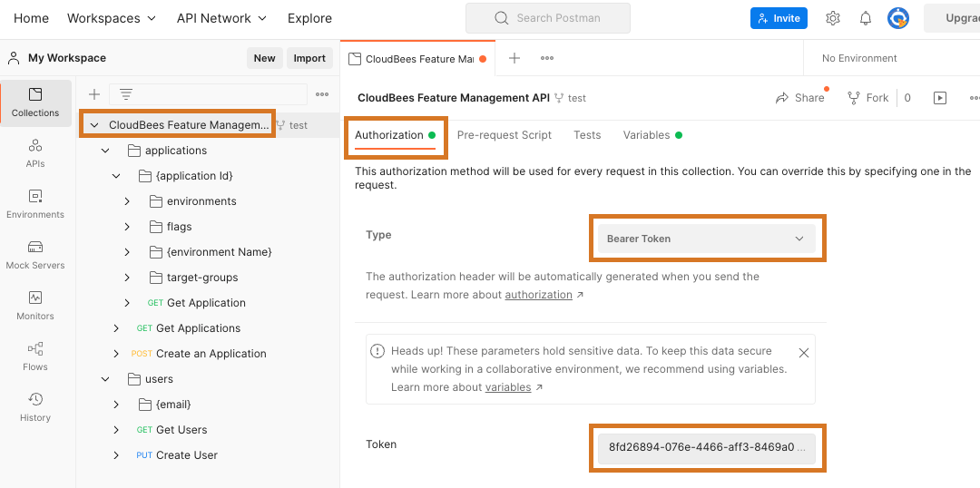Open the APIs sidebar panel
This screenshot has height=488, width=980.
click(x=35, y=152)
